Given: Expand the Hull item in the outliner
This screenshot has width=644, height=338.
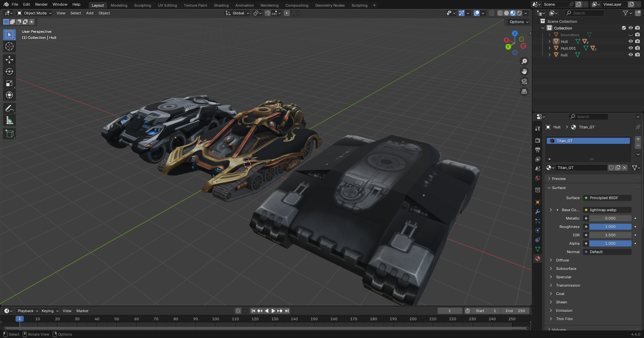Looking at the screenshot, I should [549, 42].
